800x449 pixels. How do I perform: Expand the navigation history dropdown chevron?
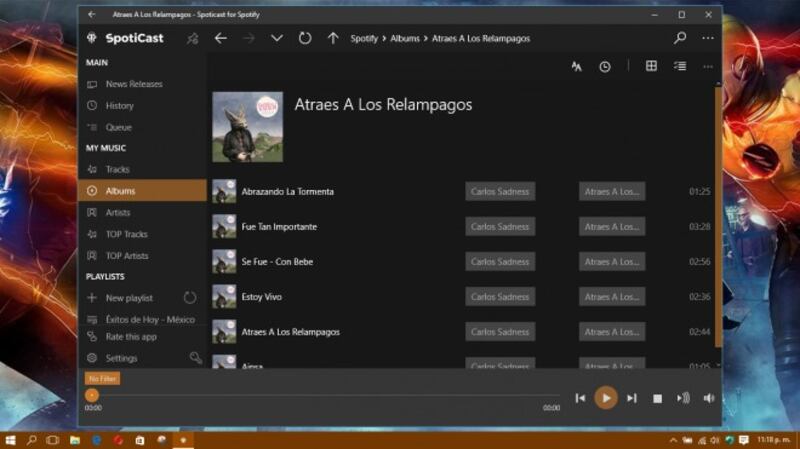277,38
